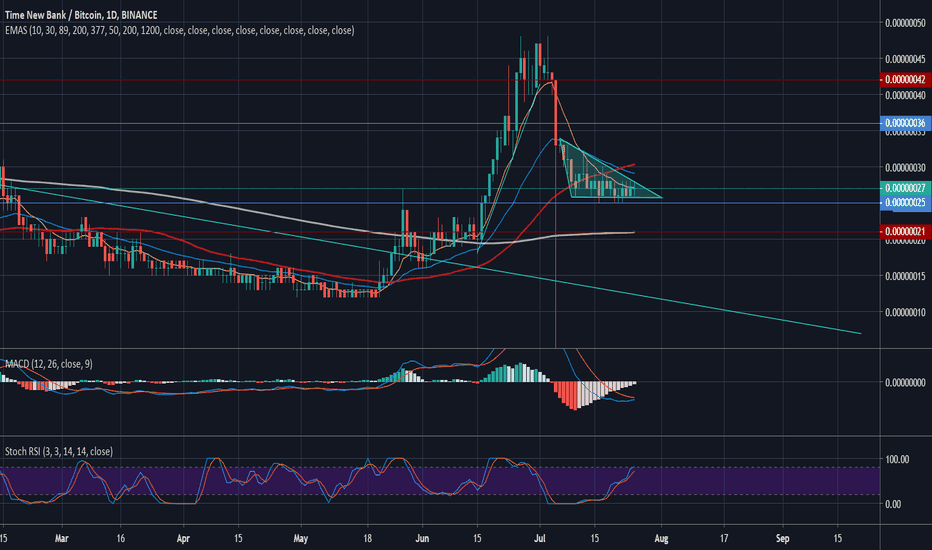The height and width of the screenshot is (550, 932).
Task: Click the Apr label on the time axis
Action: [x=183, y=539]
